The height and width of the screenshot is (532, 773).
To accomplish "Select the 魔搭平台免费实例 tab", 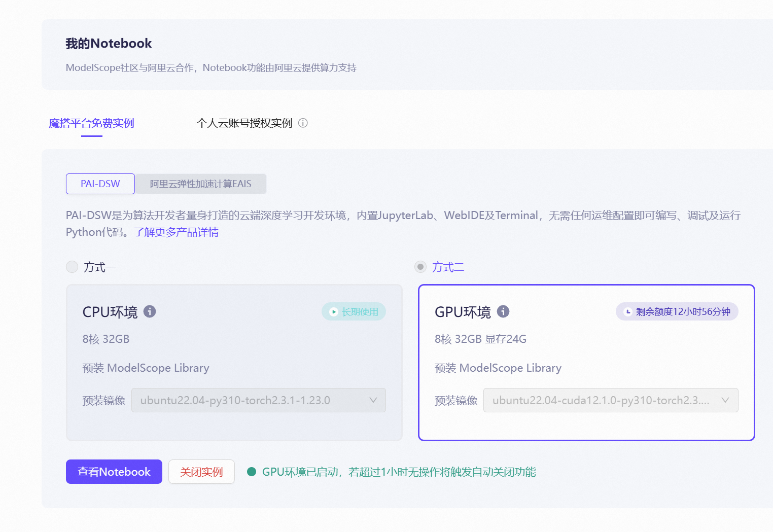I will (91, 123).
